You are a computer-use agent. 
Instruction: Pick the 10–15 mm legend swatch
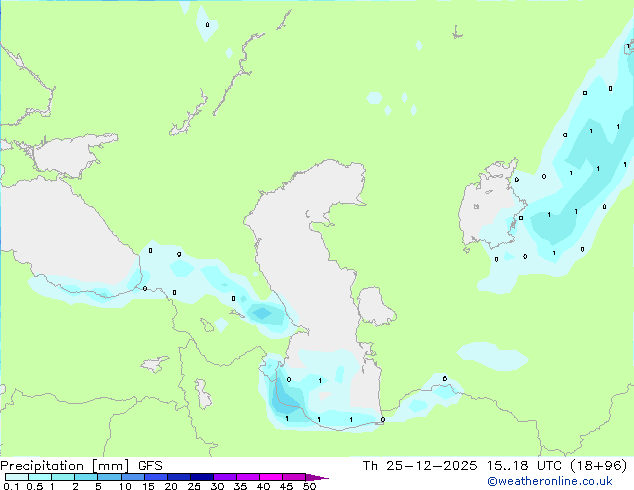click(x=133, y=477)
